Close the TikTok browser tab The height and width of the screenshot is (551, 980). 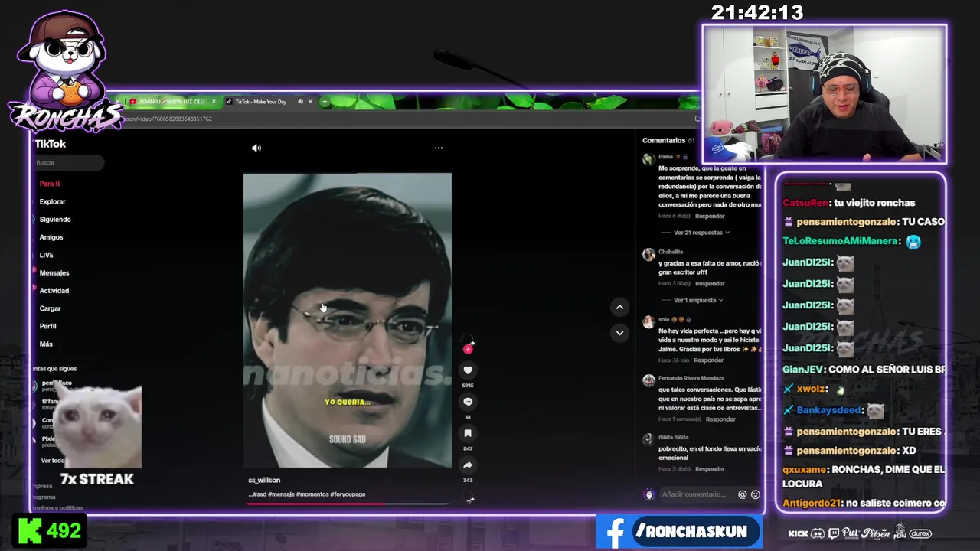click(x=310, y=102)
